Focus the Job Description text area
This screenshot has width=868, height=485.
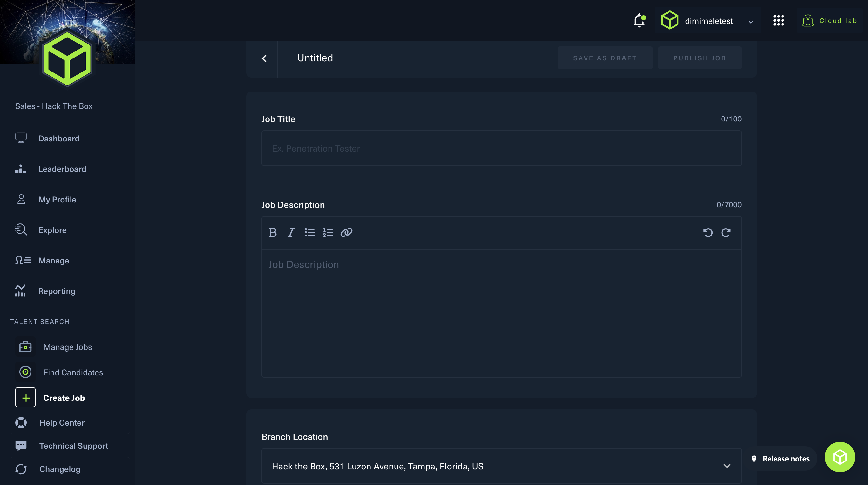501,313
